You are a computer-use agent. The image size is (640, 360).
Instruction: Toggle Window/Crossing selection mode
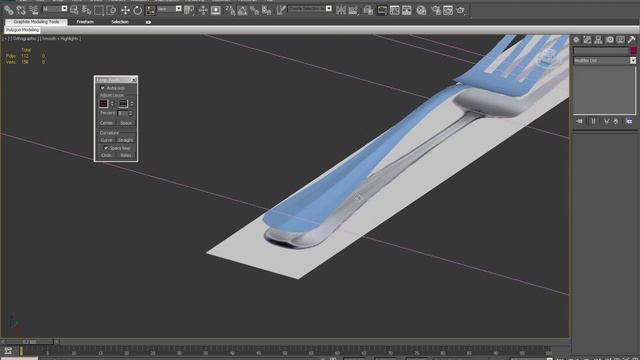[111, 10]
